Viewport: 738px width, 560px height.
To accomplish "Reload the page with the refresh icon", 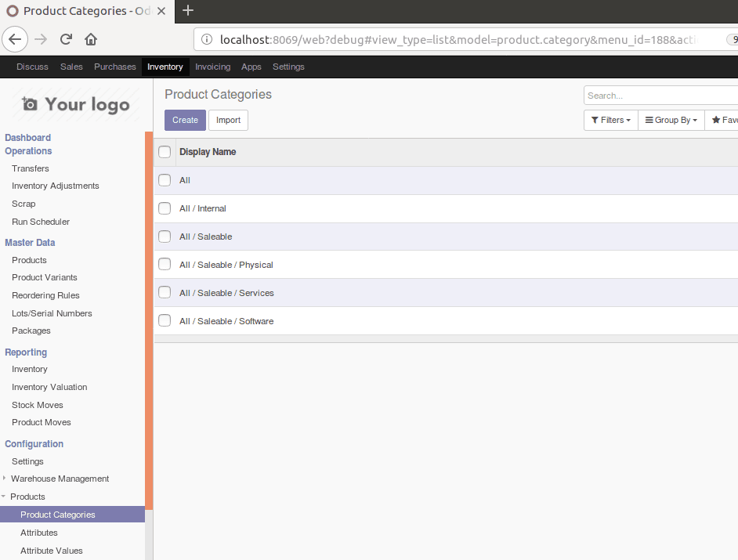I will pos(66,39).
